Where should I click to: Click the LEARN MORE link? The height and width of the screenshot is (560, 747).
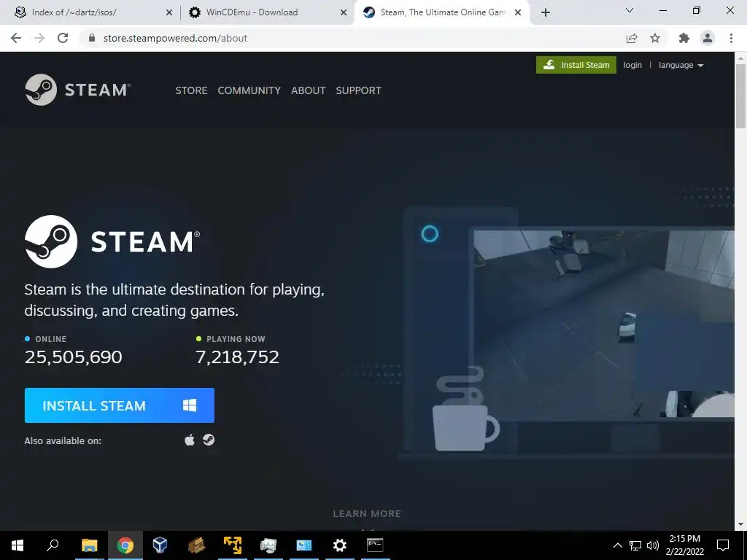(x=367, y=514)
